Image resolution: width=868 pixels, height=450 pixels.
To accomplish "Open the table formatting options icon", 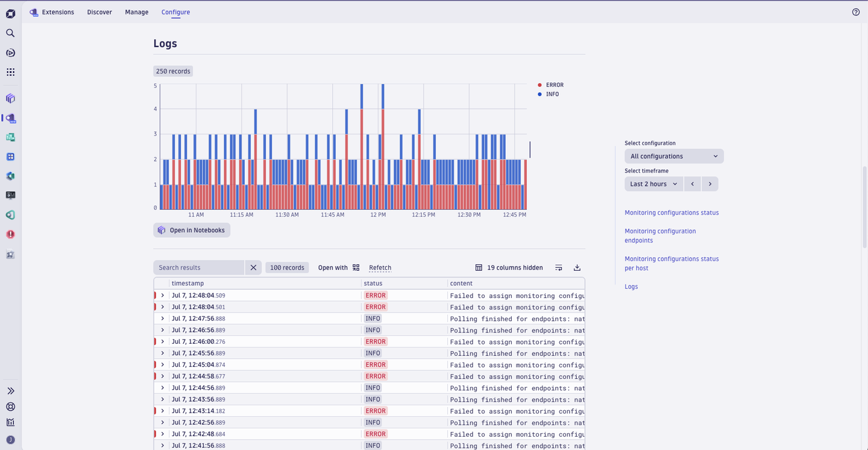I will tap(558, 267).
